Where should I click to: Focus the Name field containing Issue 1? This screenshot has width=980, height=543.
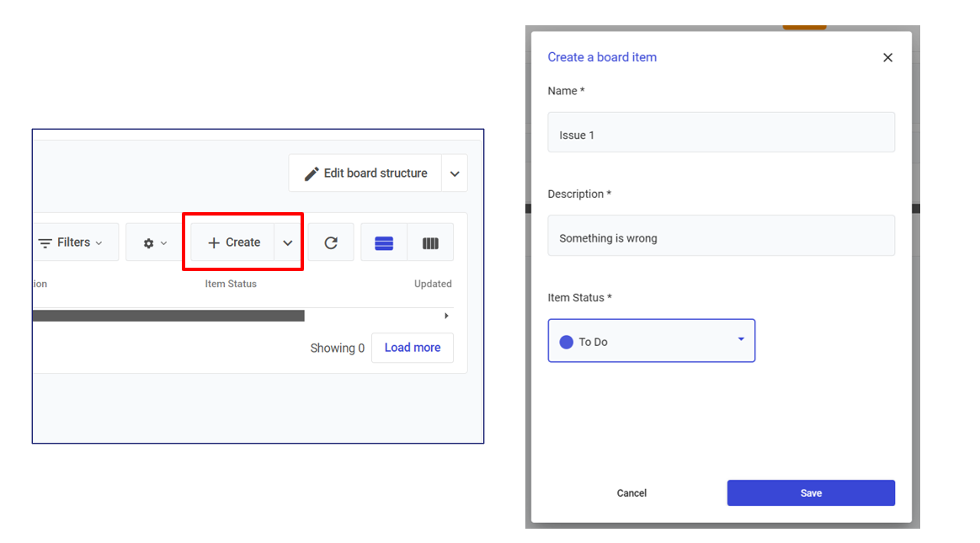721,135
